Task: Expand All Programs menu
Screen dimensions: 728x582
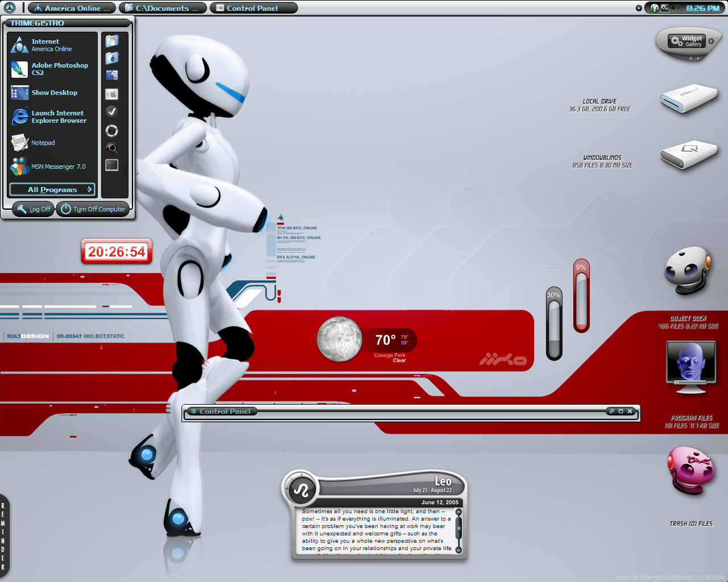Action: pyautogui.click(x=52, y=189)
